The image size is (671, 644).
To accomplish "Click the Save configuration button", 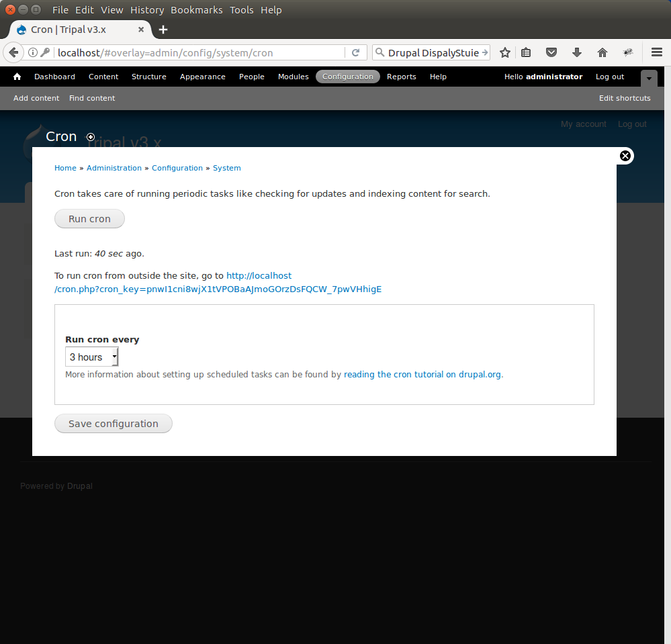I will pyautogui.click(x=114, y=424).
